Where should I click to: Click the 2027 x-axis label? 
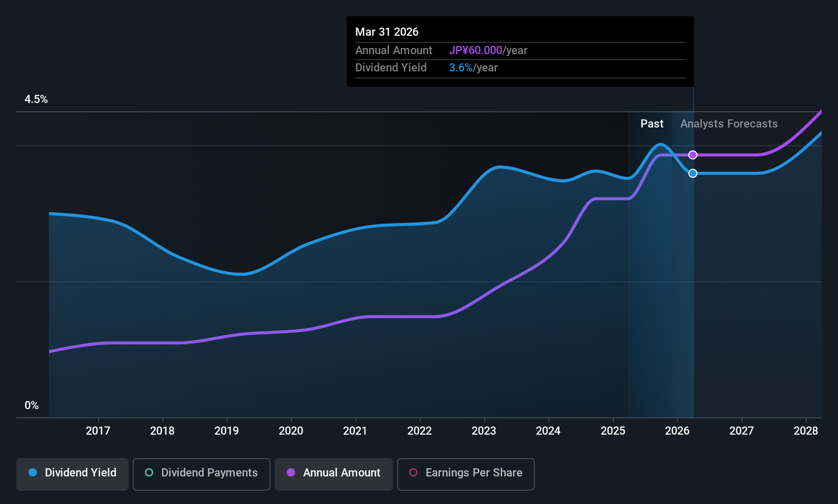[742, 431]
